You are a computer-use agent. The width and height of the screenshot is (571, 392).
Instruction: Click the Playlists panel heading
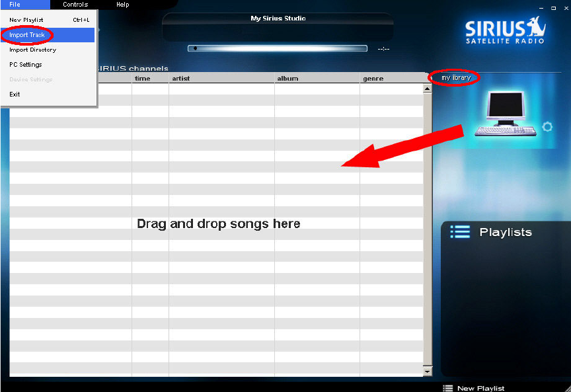click(x=506, y=232)
